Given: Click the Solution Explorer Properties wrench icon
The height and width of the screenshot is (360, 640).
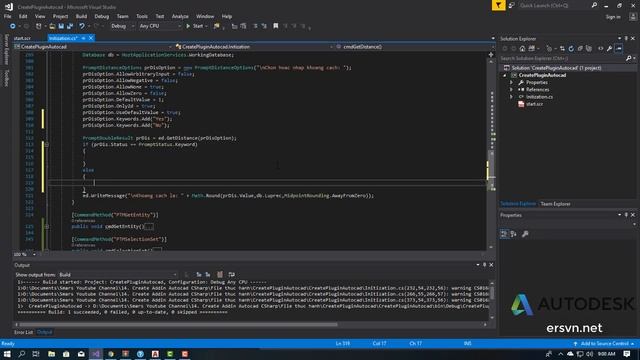Looking at the screenshot, I should tap(610, 49).
